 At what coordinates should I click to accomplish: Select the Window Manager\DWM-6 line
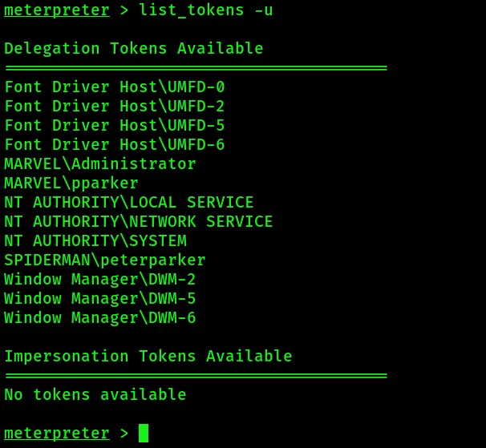[x=100, y=318]
